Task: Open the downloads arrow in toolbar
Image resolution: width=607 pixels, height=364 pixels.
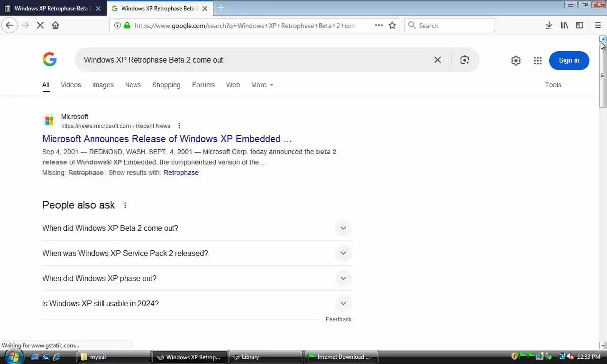Action: click(549, 25)
